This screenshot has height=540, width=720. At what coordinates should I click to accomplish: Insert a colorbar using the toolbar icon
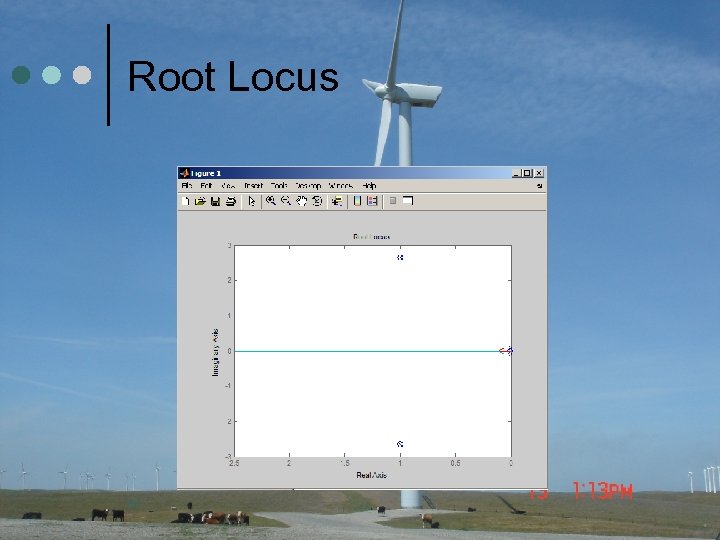358,201
